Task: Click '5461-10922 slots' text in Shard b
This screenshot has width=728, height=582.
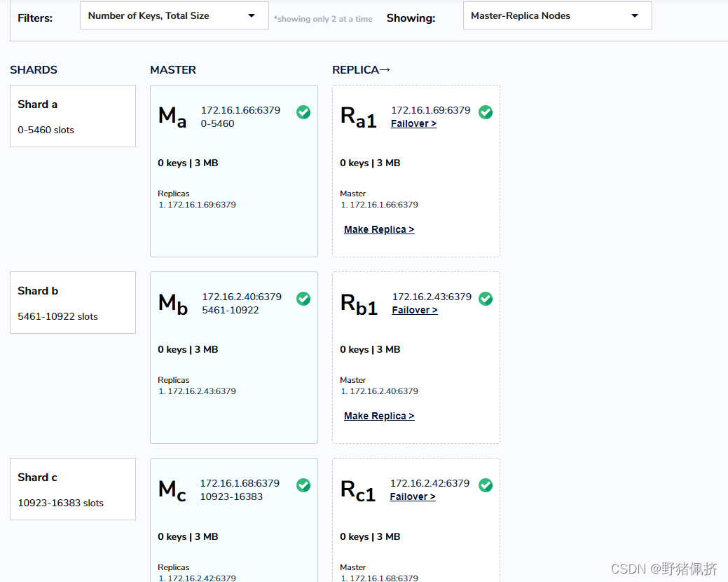Action: [57, 316]
